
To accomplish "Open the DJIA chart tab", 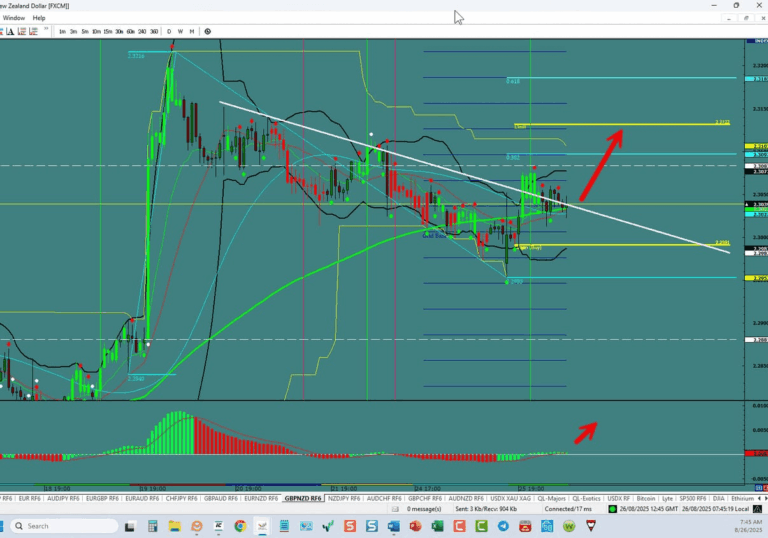I will pos(719,498).
